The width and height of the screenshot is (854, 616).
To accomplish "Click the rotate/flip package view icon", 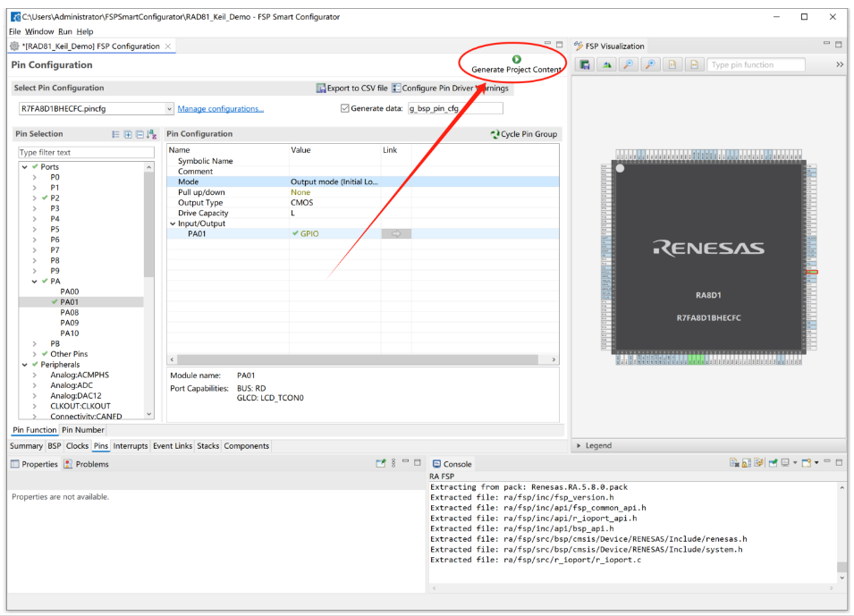I will tap(606, 64).
